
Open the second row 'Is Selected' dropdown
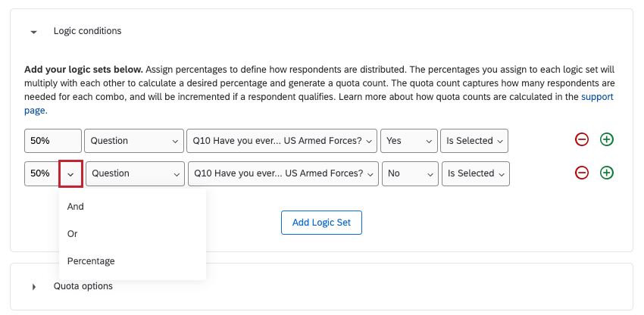pos(476,173)
